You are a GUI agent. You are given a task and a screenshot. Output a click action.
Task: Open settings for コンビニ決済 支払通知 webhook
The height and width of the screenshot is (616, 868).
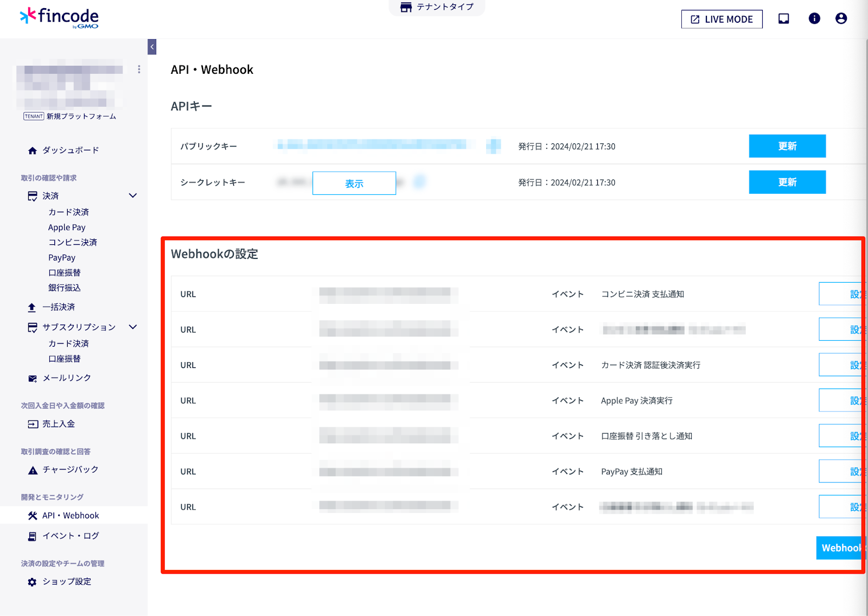tap(841, 294)
